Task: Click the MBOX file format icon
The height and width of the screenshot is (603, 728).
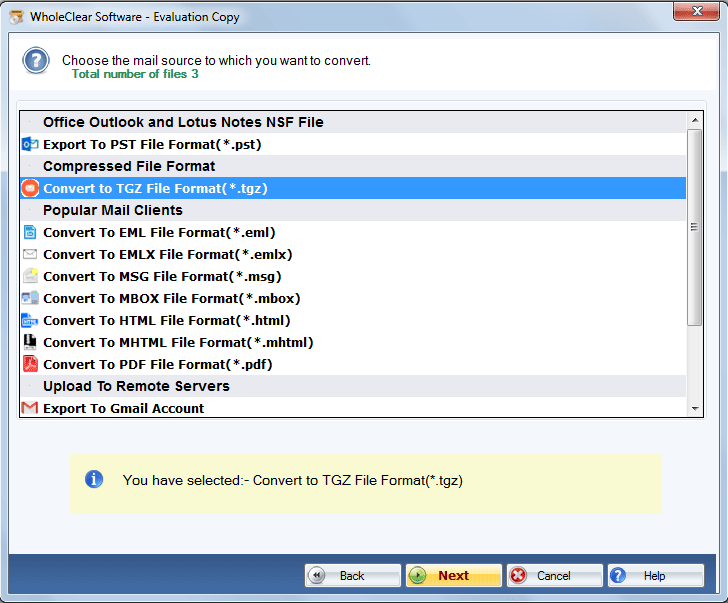Action: [x=30, y=298]
